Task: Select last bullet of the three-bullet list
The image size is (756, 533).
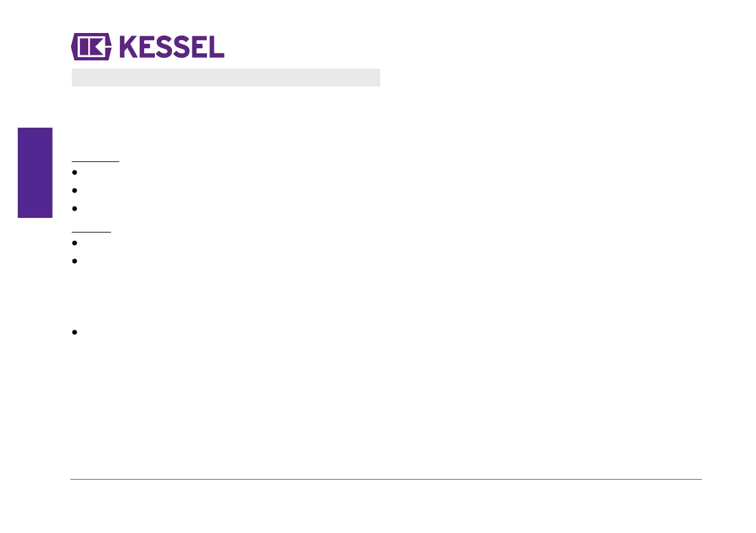Action: pos(74,208)
